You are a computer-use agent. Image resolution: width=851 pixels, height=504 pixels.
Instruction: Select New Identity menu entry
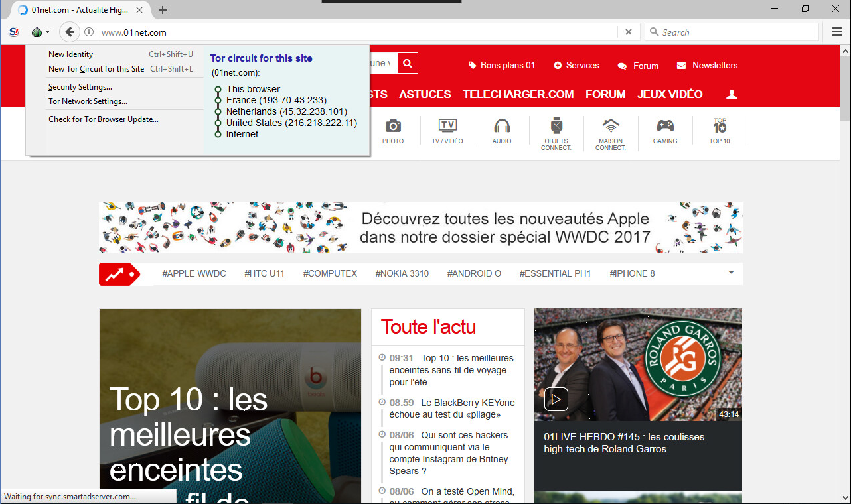tap(70, 54)
